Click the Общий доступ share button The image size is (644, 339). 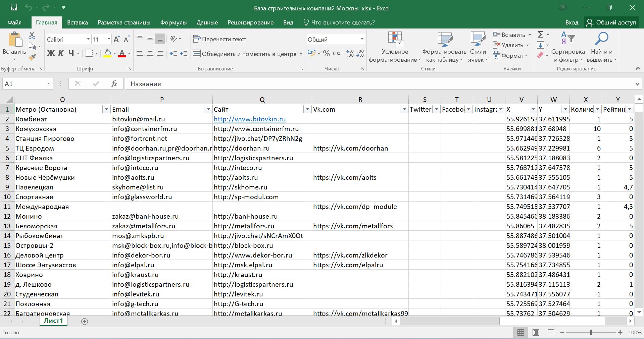pyautogui.click(x=611, y=22)
